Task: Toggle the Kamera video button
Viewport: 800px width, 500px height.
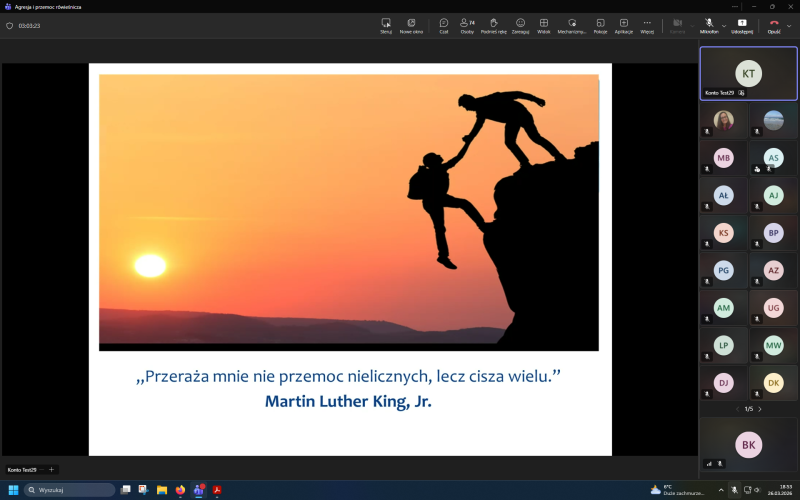Action: coord(677,25)
